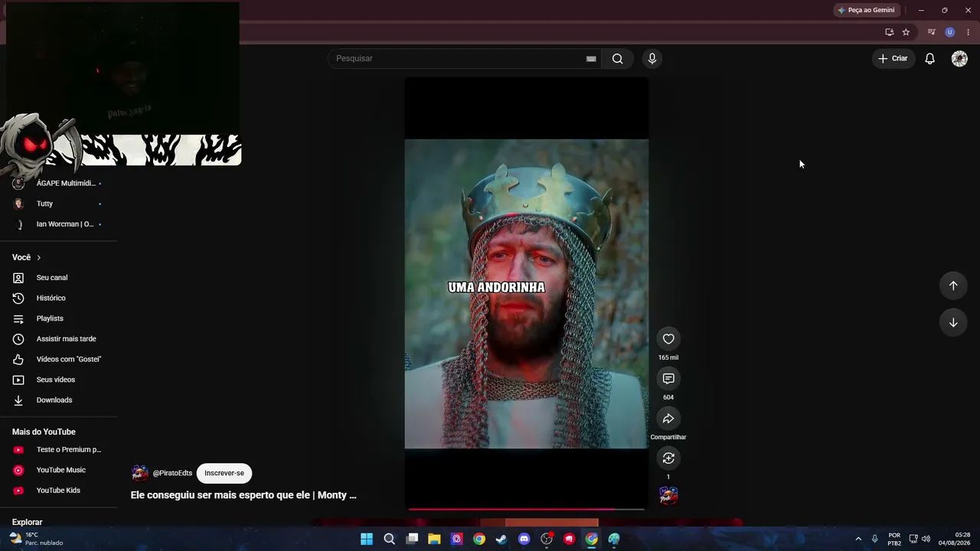Click the Downloads arrow icon
The height and width of the screenshot is (551, 980).
point(18,400)
